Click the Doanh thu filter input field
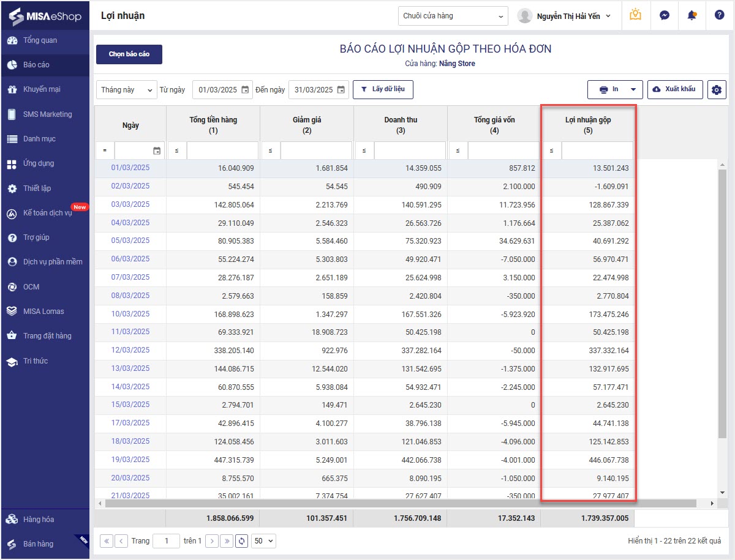This screenshot has height=560, width=735. pos(409,151)
